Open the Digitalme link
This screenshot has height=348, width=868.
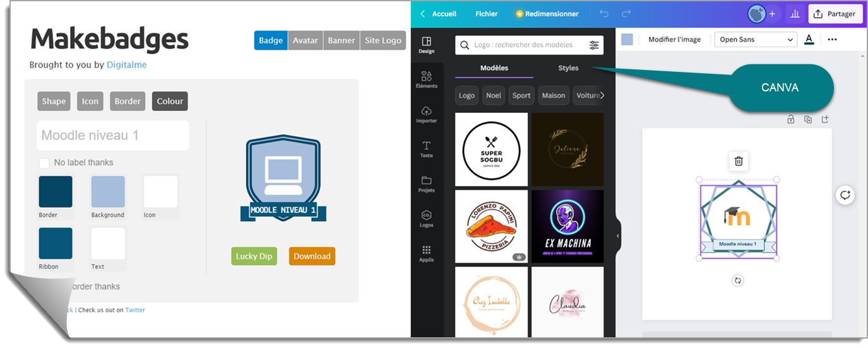(x=126, y=65)
